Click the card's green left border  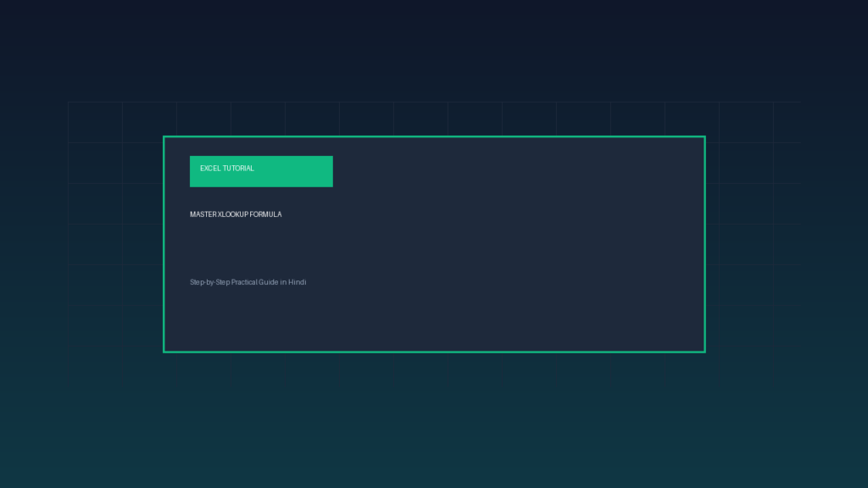[x=164, y=244]
